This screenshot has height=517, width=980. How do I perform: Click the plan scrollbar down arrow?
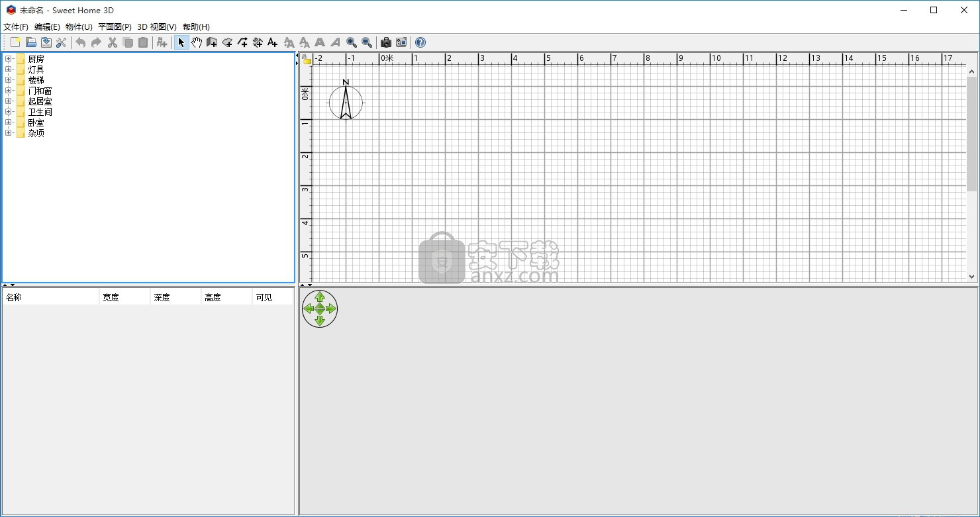click(972, 277)
